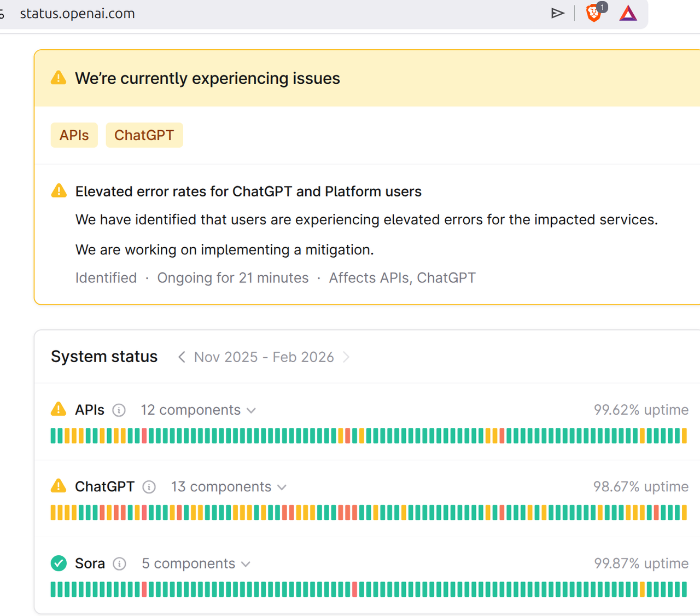
Task: Click the send/share arrow icon in address bar
Action: (557, 13)
